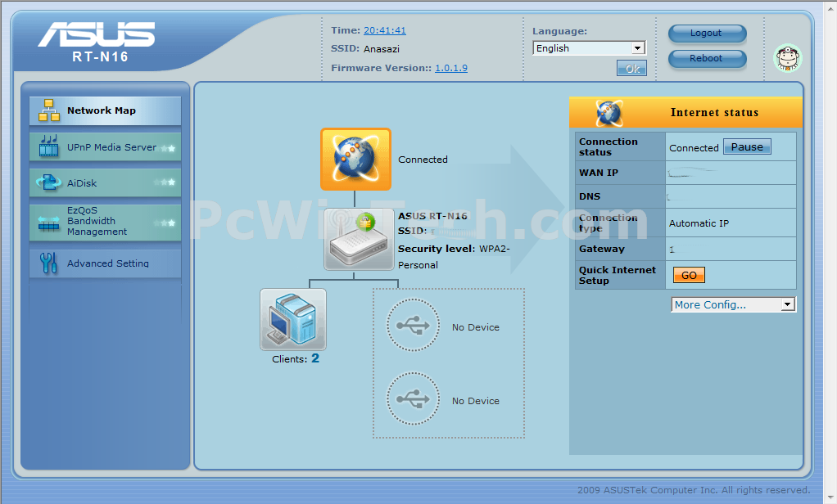Click the WAN IP row label
Viewport: 837px width, 504px height.
click(x=599, y=173)
